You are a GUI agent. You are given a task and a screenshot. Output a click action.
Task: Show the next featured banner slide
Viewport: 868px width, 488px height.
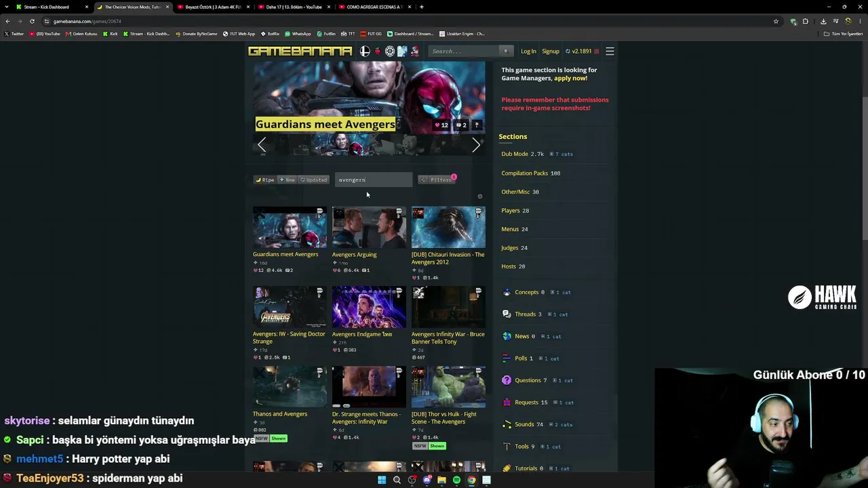(x=476, y=144)
